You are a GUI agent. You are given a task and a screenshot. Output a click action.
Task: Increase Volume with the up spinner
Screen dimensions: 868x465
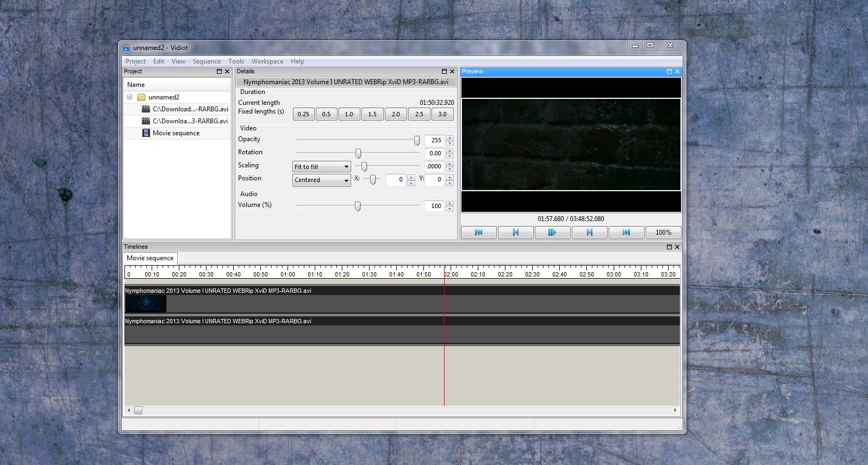(449, 203)
